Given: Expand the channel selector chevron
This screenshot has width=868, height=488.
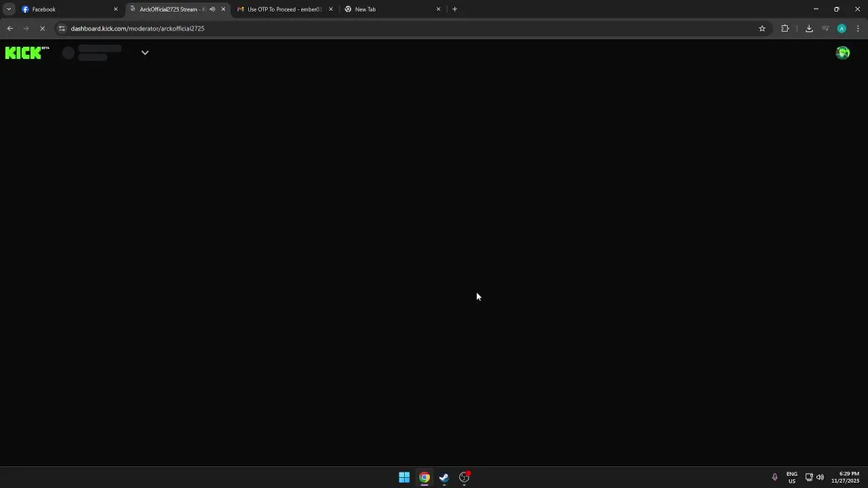Looking at the screenshot, I should coord(145,53).
